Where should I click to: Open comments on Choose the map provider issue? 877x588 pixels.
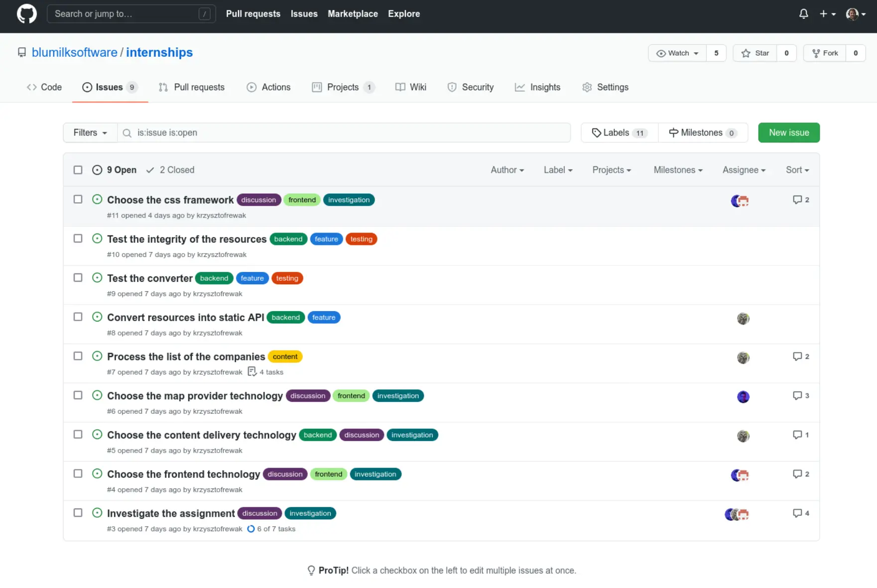(800, 396)
